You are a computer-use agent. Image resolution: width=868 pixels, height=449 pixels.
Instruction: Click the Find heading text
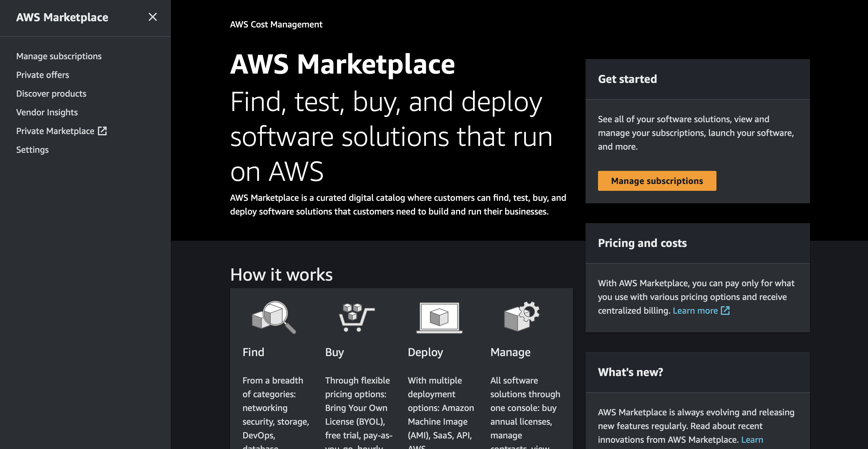(x=253, y=352)
